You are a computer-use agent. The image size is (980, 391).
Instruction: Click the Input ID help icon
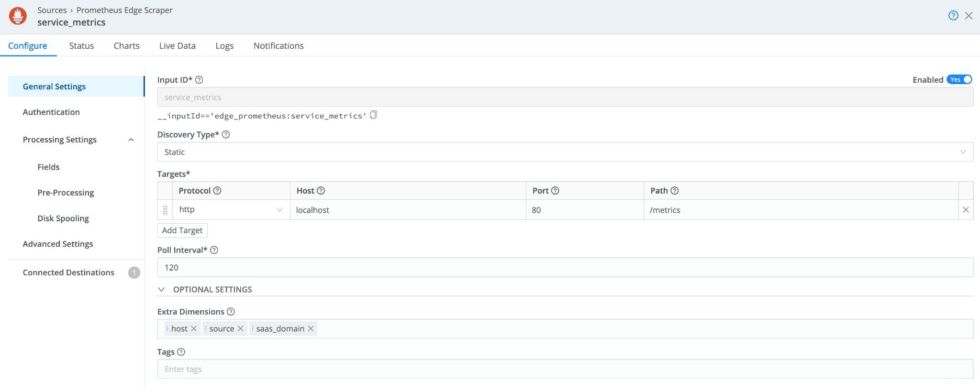200,80
